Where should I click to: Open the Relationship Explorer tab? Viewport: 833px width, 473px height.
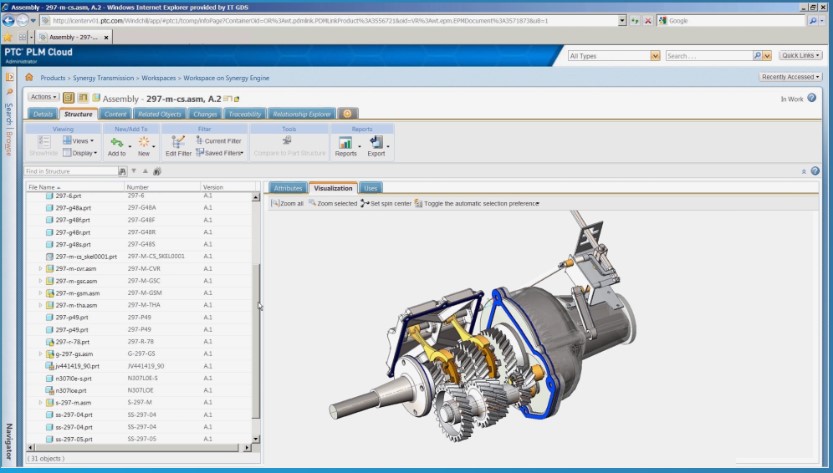click(x=302, y=114)
